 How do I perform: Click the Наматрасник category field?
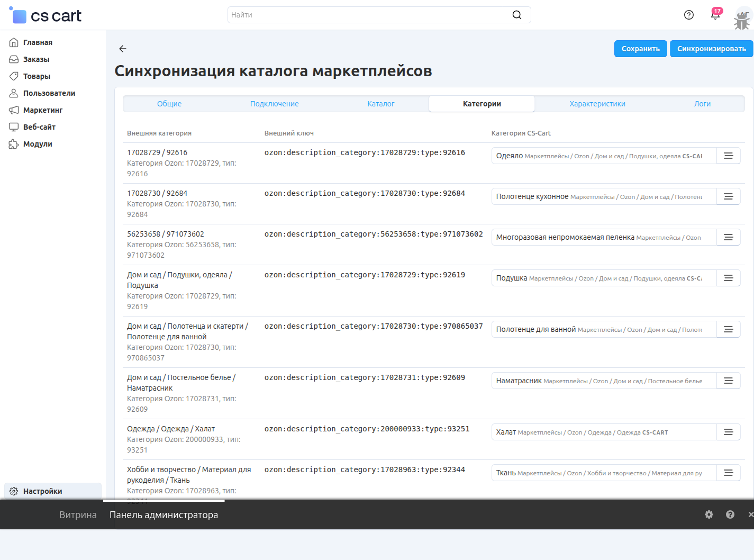(x=604, y=381)
